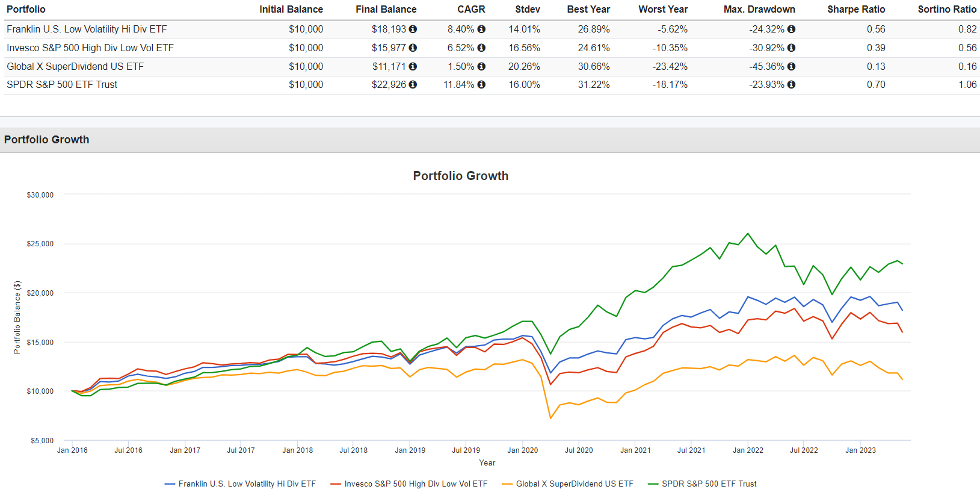The width and height of the screenshot is (980, 492).
Task: Click the Max. Drawdown column header
Action: 759,9
